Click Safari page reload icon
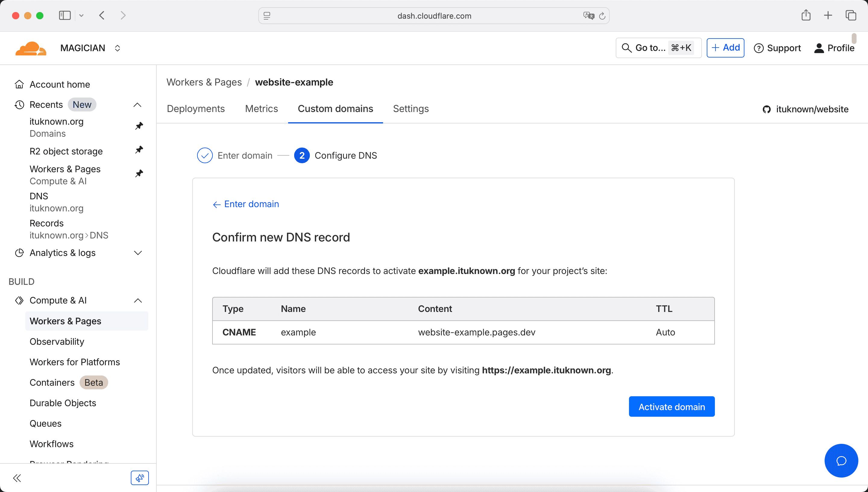Viewport: 868px width, 492px height. click(x=602, y=16)
